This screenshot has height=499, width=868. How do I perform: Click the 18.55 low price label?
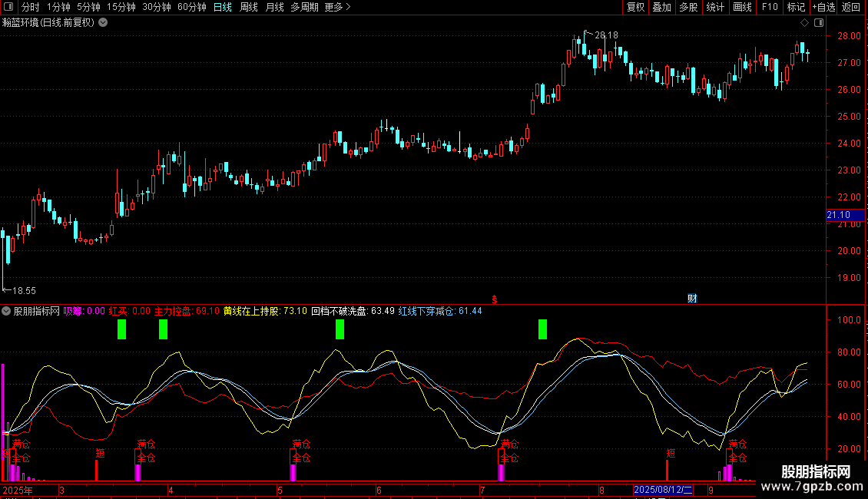(24, 290)
